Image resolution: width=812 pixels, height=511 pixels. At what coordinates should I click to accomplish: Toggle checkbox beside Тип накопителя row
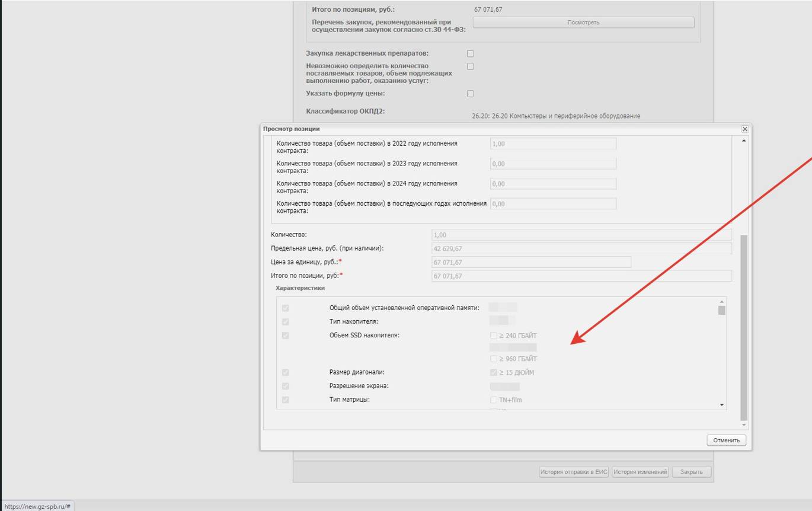(286, 322)
